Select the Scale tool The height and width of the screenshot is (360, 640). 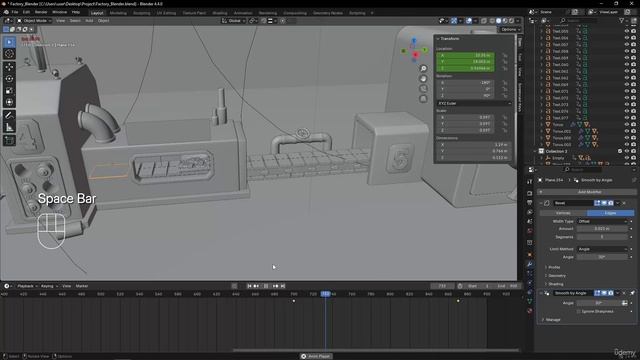[9, 91]
